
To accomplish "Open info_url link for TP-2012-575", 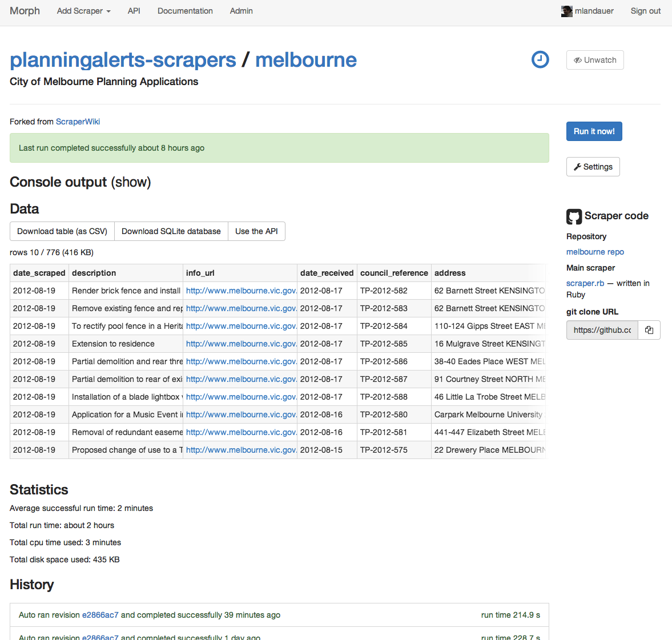I will point(242,450).
